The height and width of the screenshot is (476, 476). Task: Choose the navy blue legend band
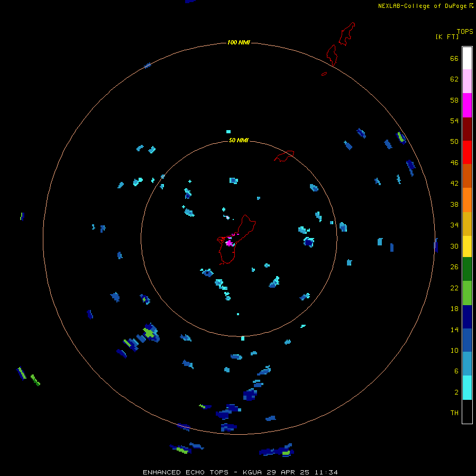coord(467,317)
